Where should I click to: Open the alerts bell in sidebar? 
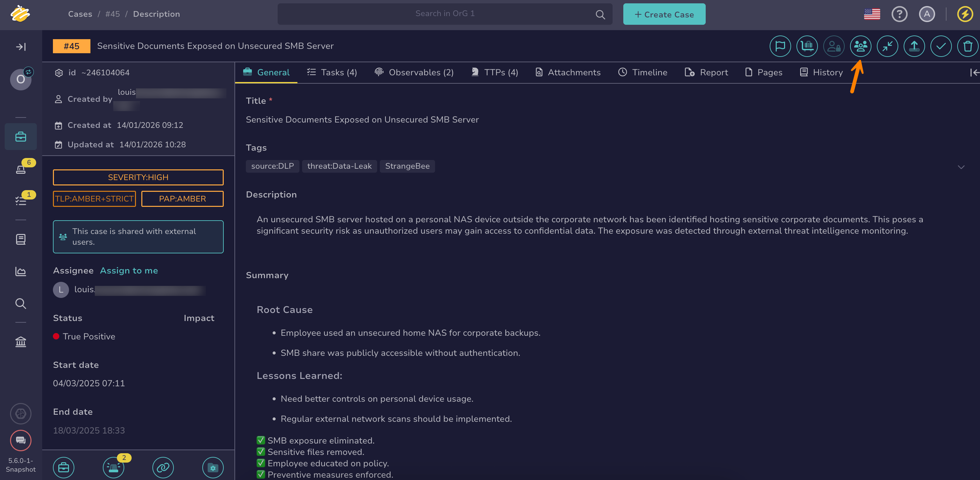20,168
